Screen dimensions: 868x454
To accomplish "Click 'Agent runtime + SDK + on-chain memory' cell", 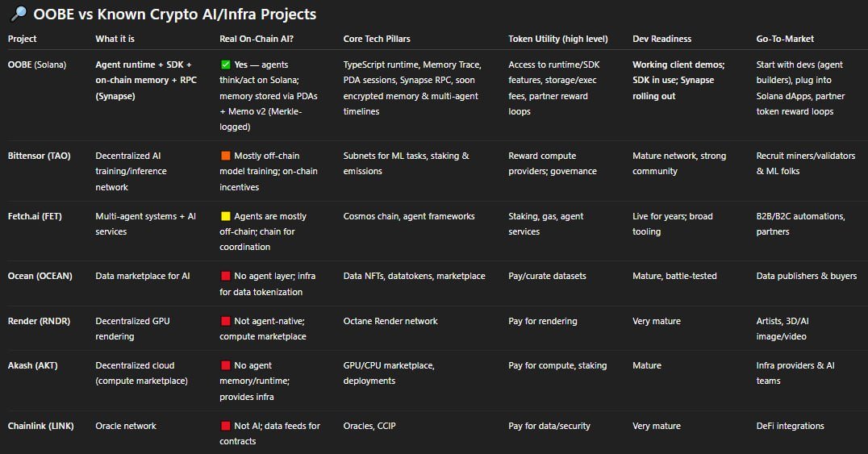I will coord(146,81).
